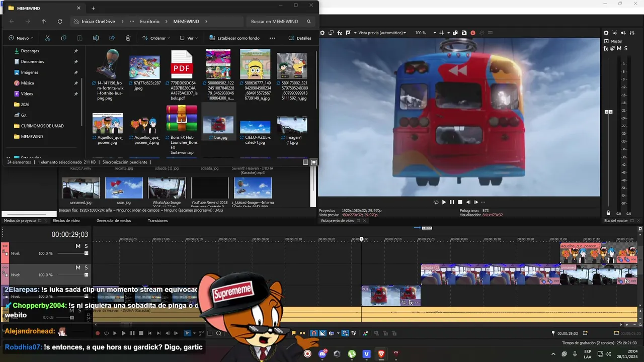
Task: Toggle automatic crossfades icon in timeline toolbar
Action: [323, 333]
